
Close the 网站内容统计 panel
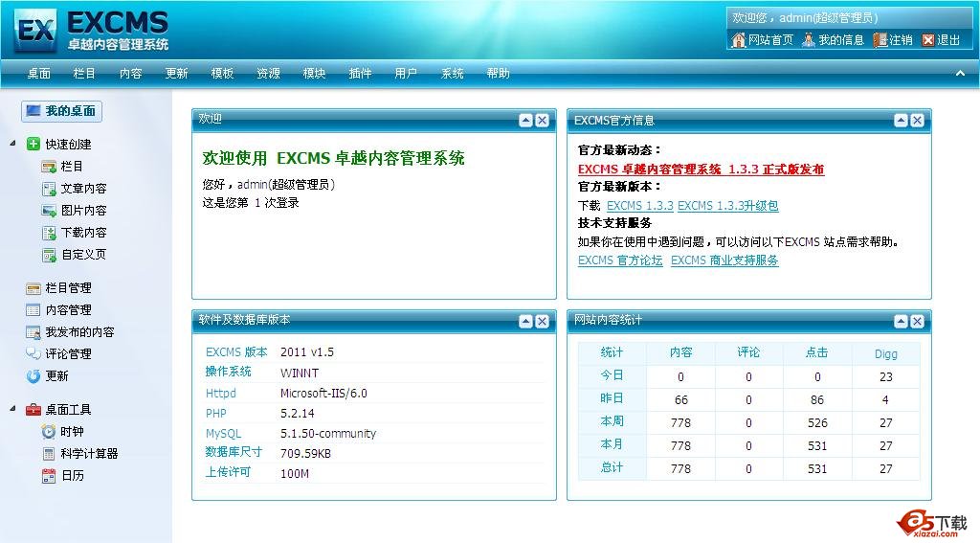point(917,322)
